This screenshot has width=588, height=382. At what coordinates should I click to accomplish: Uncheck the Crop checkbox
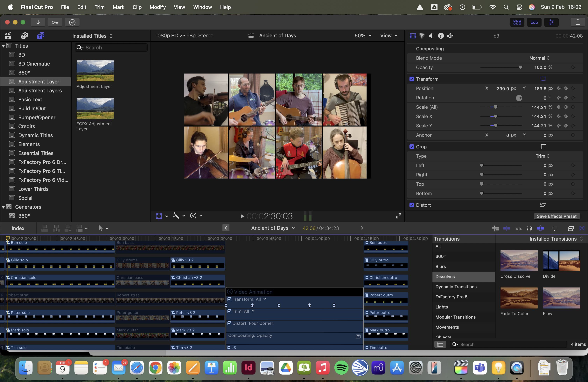412,147
